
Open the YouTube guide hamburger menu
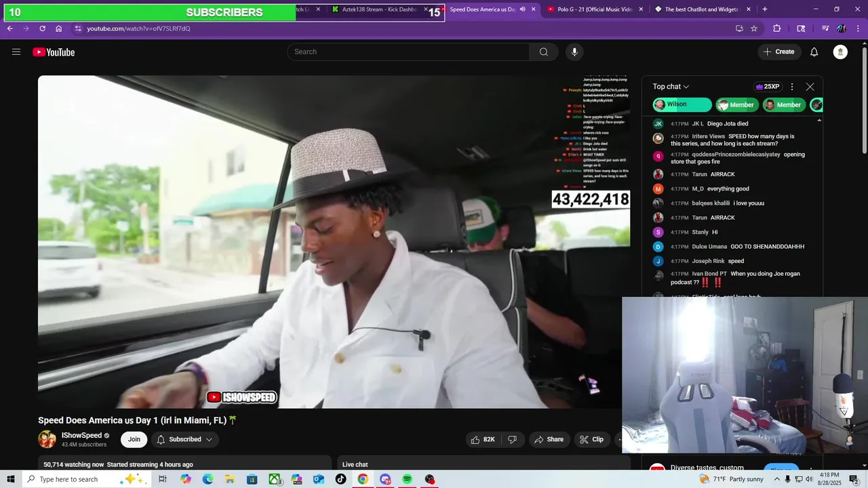[x=16, y=52]
